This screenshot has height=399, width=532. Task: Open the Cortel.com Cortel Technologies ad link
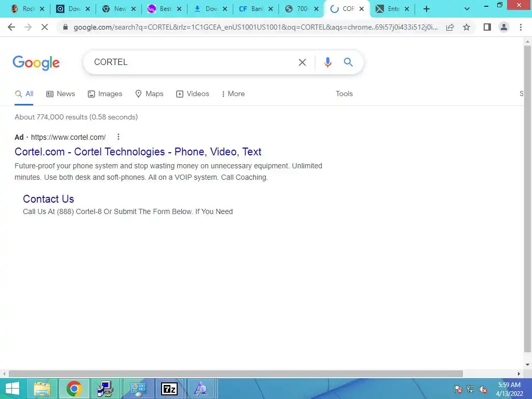138,152
